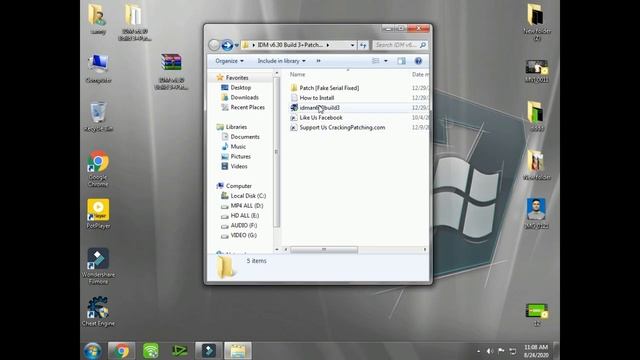Open AUDIO (F:) drive
The width and height of the screenshot is (640, 360).
(x=244, y=225)
